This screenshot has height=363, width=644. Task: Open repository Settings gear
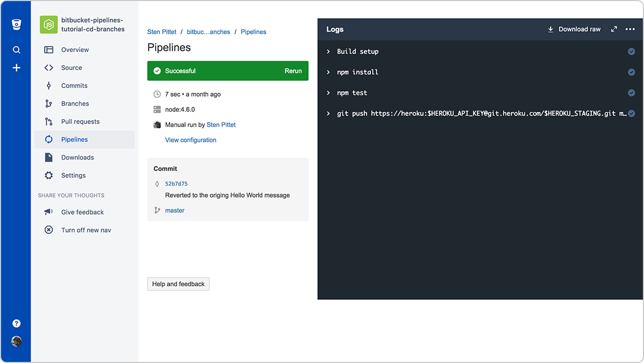point(74,175)
